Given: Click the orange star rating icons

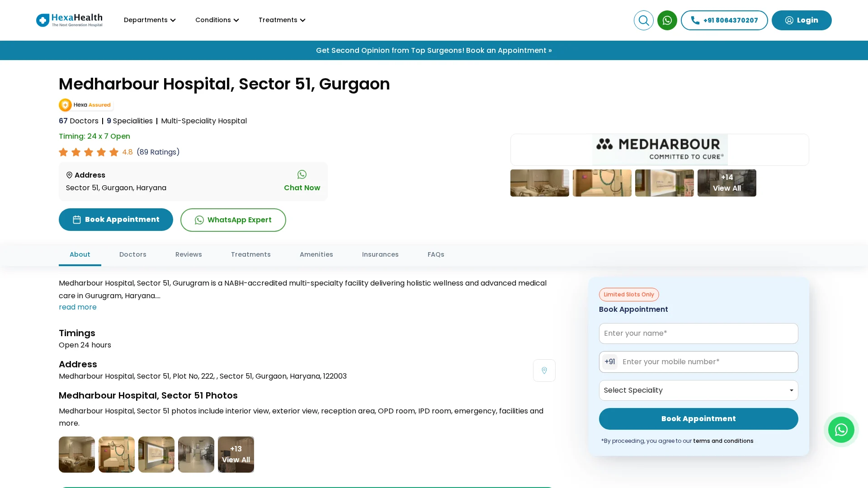Looking at the screenshot, I should click(x=89, y=152).
